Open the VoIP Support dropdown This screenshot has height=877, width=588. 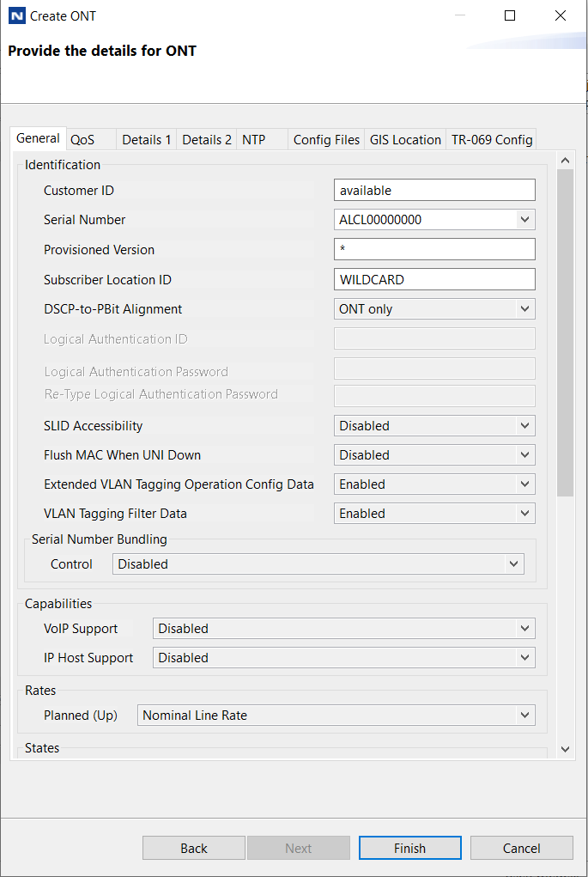[343, 628]
